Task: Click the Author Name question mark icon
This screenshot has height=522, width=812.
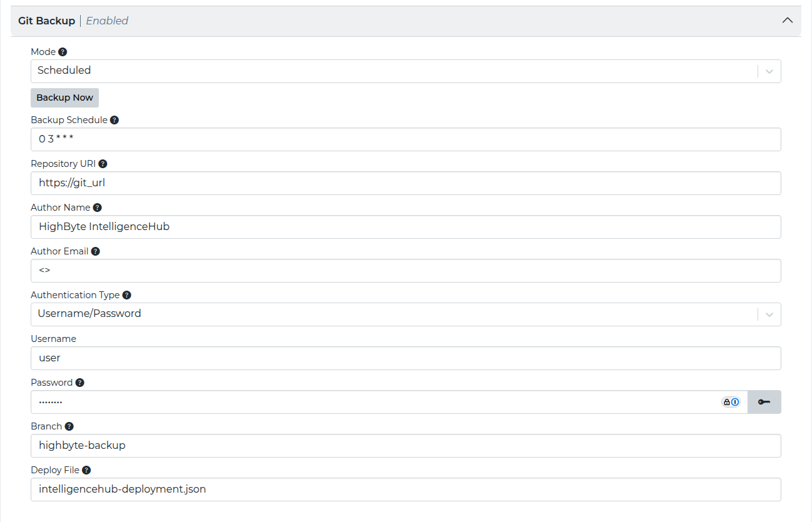Action: click(98, 207)
